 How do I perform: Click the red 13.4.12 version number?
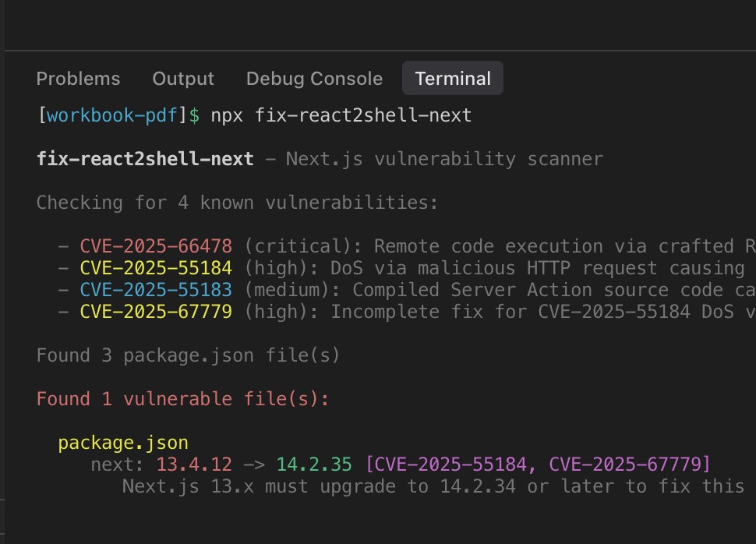pyautogui.click(x=194, y=465)
